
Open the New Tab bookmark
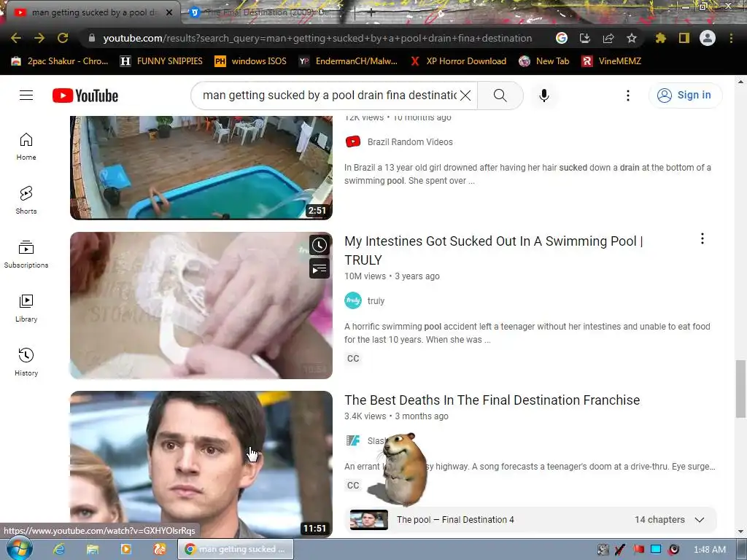coord(544,61)
